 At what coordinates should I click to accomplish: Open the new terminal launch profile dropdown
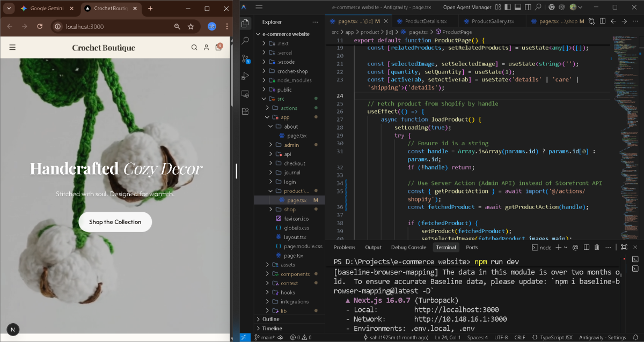(566, 247)
